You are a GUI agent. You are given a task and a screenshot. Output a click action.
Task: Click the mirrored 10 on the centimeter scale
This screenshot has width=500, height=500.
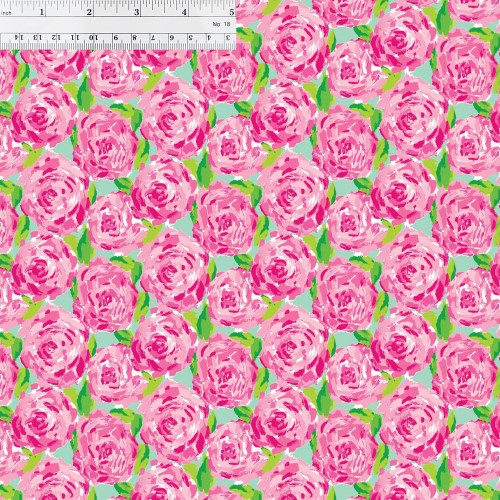pos(94,38)
